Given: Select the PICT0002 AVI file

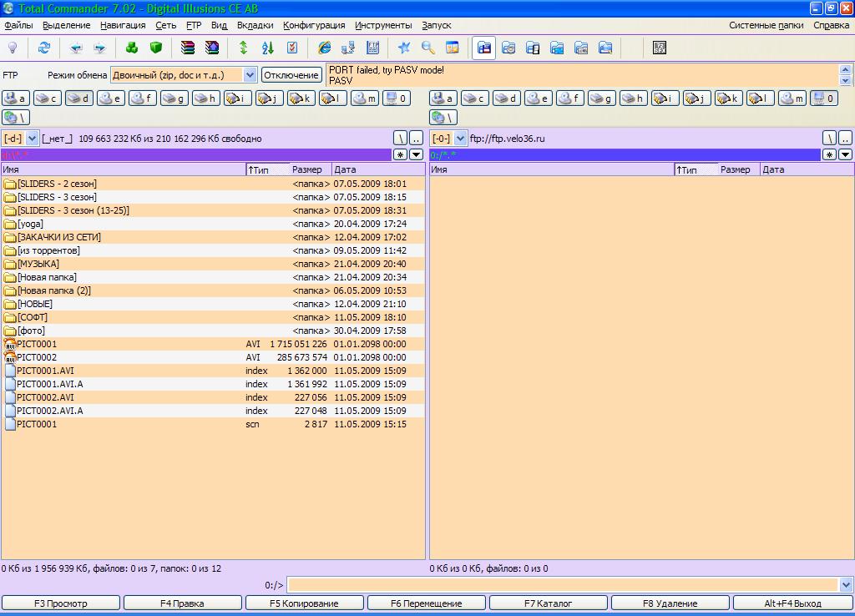Looking at the screenshot, I should [x=213, y=357].
